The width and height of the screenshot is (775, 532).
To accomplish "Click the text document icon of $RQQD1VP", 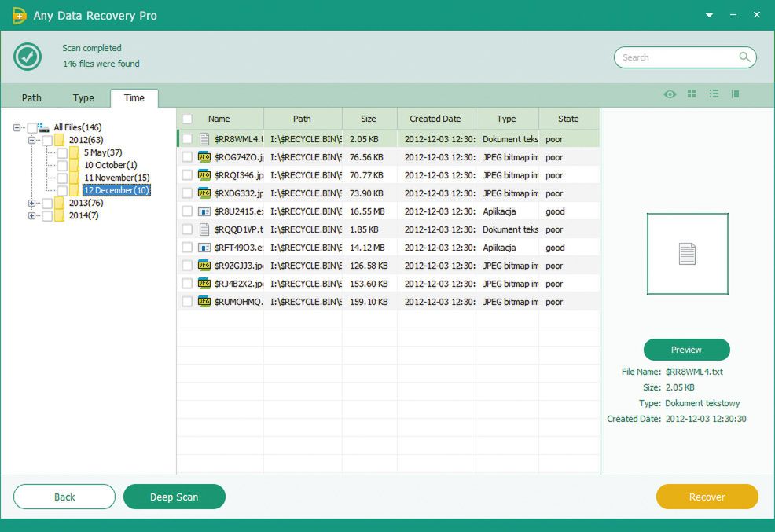I will tap(204, 229).
